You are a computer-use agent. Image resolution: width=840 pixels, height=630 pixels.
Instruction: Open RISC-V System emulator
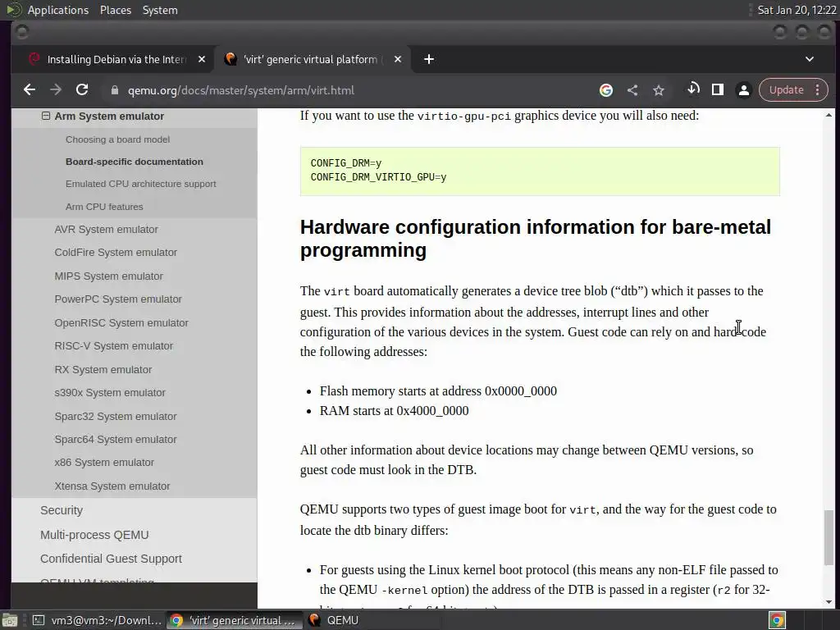pos(113,346)
